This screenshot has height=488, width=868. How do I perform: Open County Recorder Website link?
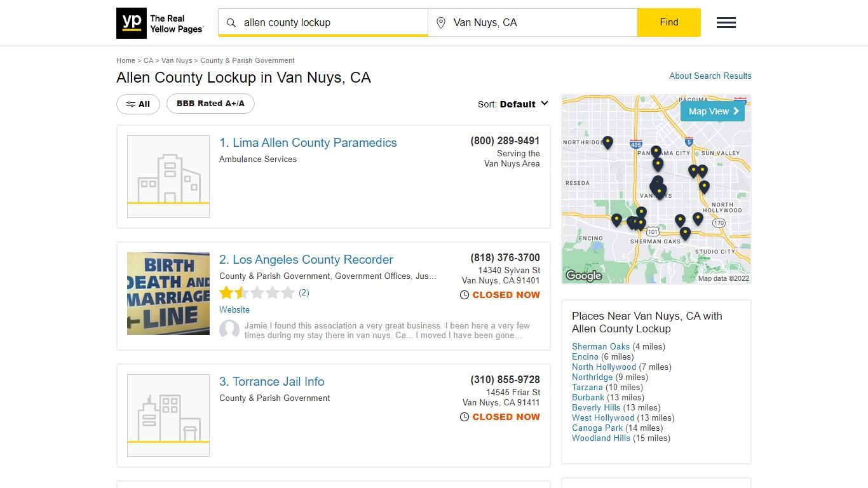click(x=234, y=310)
